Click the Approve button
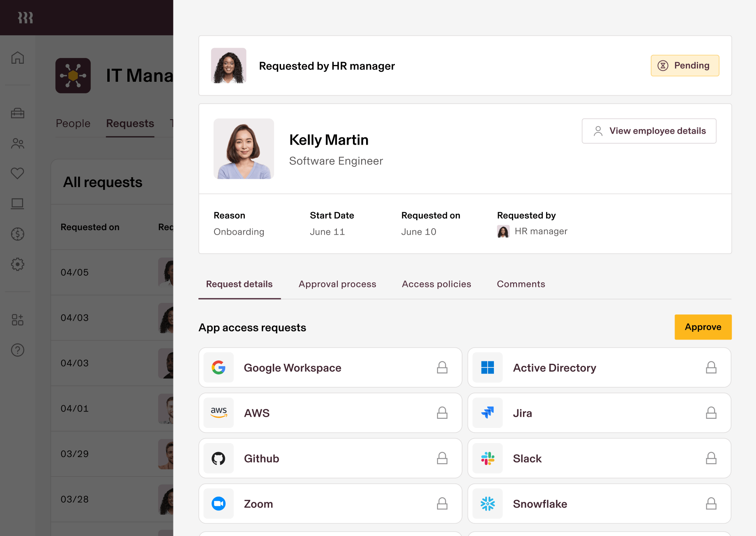The width and height of the screenshot is (756, 536). (x=703, y=327)
